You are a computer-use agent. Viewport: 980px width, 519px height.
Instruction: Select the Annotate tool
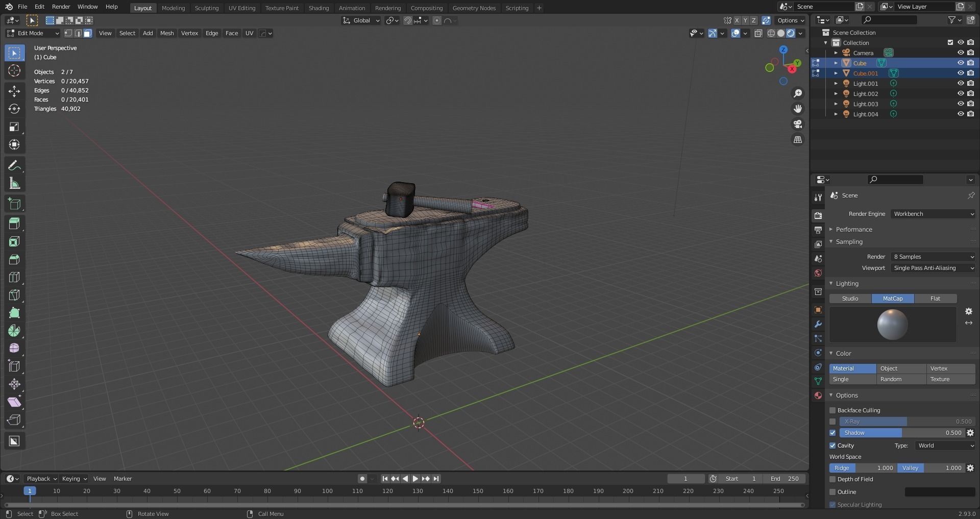point(14,165)
